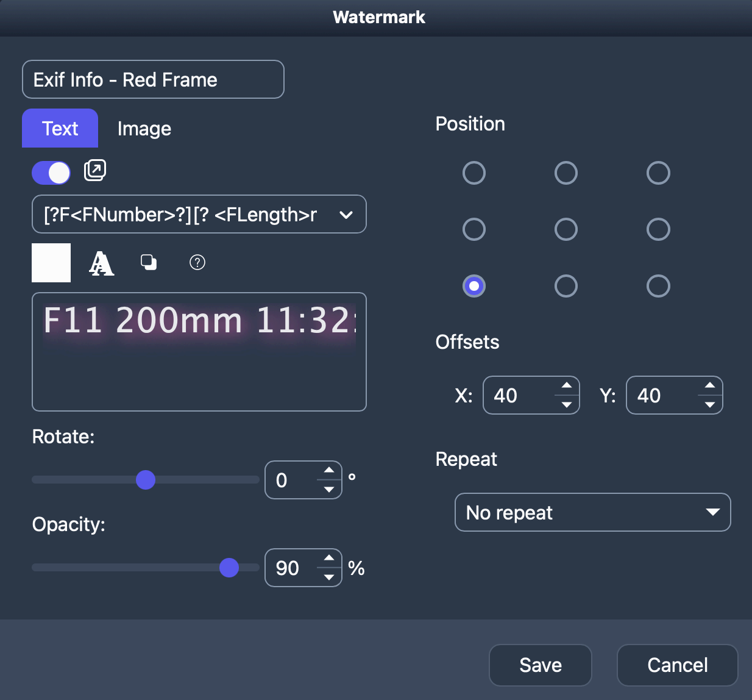Open the white text color swatch

(x=51, y=263)
